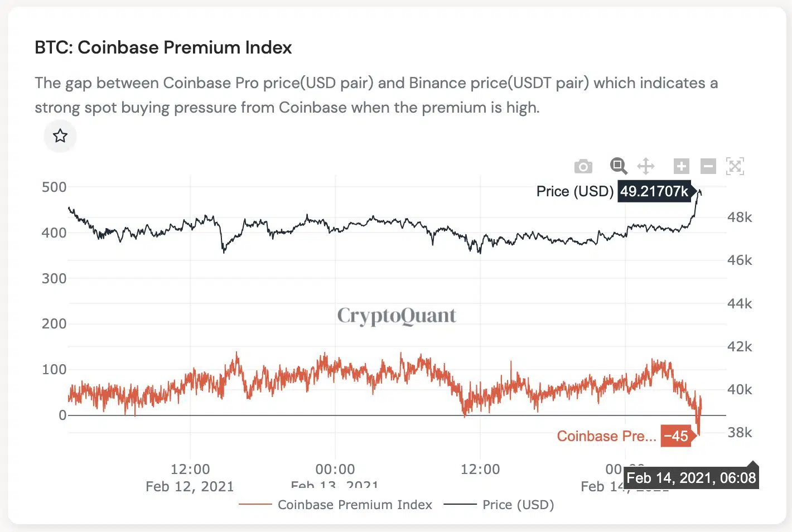Select the magnifier zoom tool
The height and width of the screenshot is (532, 792).
point(618,166)
